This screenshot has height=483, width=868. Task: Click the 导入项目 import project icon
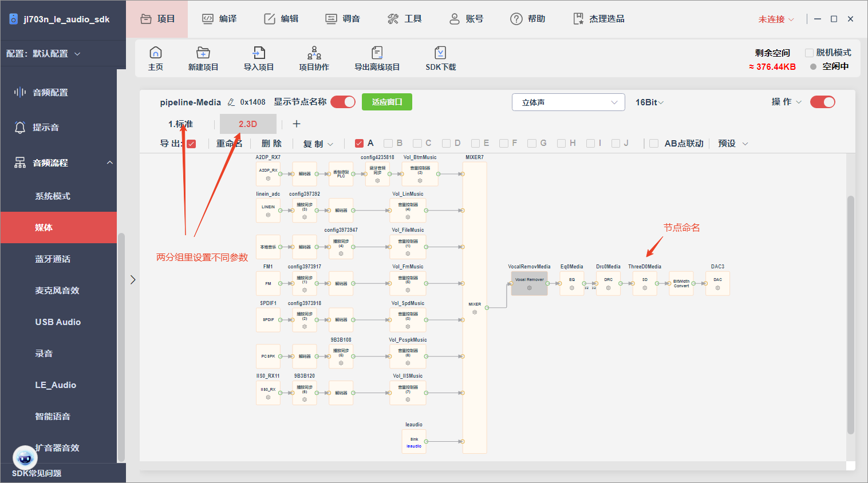[x=259, y=53]
